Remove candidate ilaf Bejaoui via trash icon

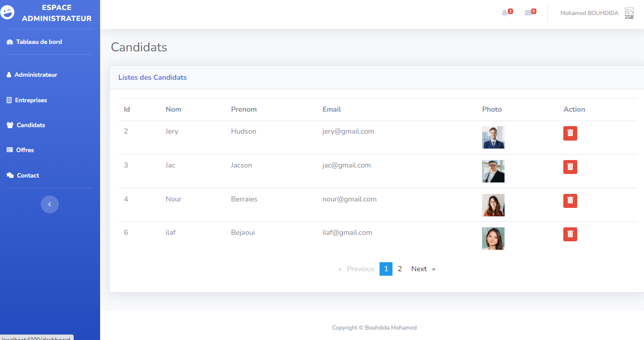point(570,234)
